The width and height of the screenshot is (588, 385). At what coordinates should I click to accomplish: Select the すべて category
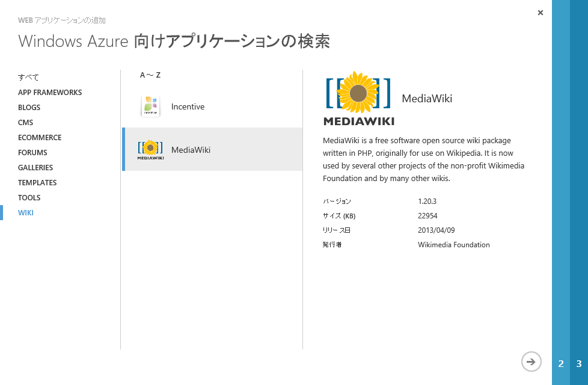(28, 77)
